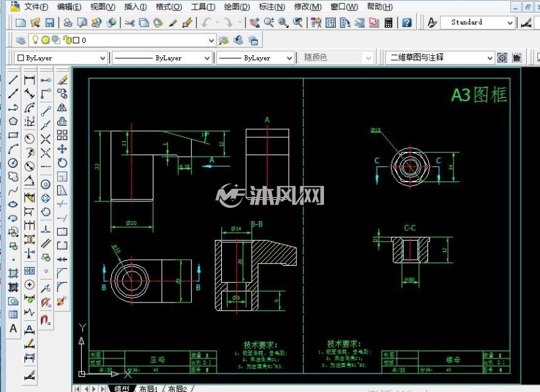This screenshot has width=540, height=392.
Task: Open the Layer Properties Manager icon
Action: click(x=20, y=40)
